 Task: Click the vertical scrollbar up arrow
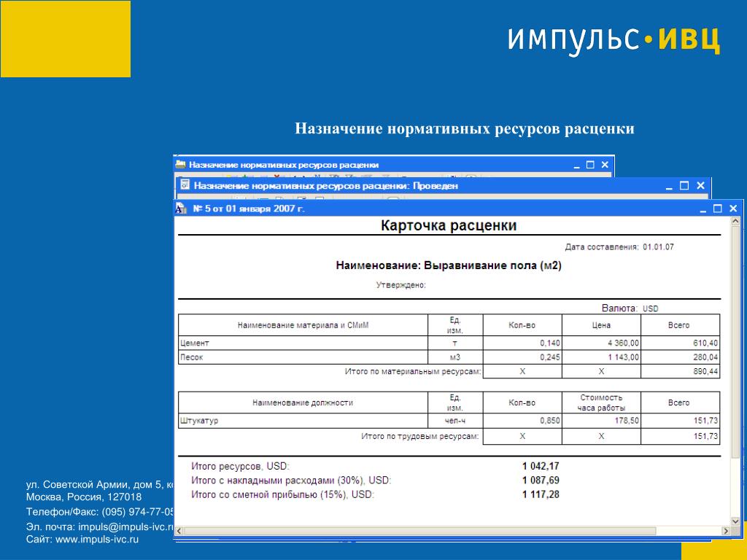point(735,222)
